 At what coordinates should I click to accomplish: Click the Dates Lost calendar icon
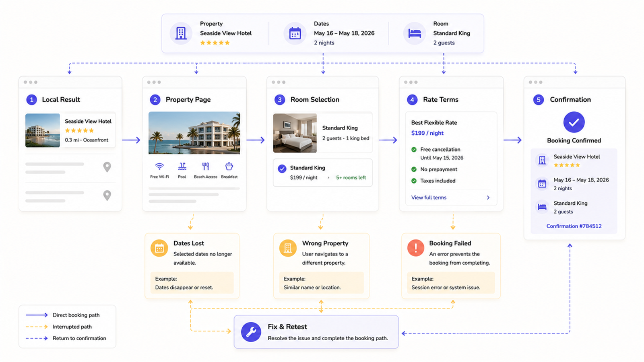tap(159, 248)
